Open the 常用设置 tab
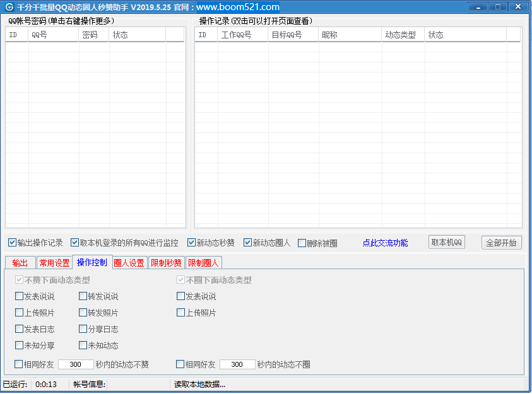Image resolution: width=532 pixels, height=394 pixels. click(x=54, y=263)
